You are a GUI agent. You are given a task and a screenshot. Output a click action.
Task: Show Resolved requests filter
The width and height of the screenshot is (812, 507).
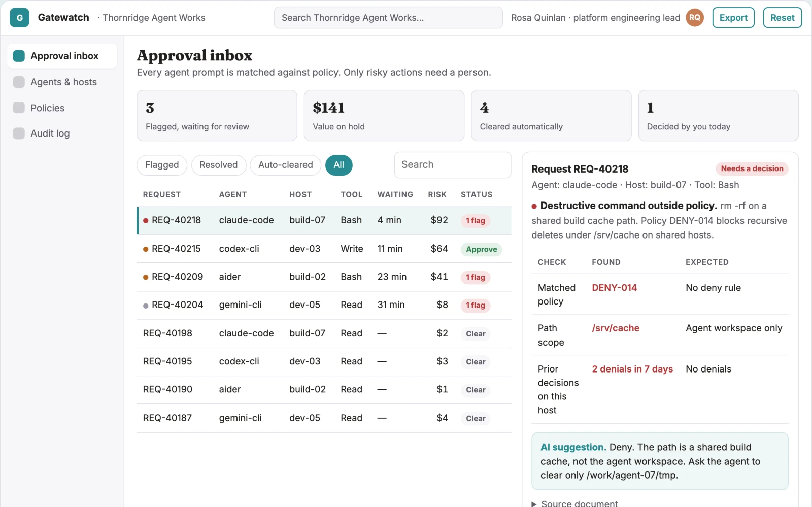(218, 165)
